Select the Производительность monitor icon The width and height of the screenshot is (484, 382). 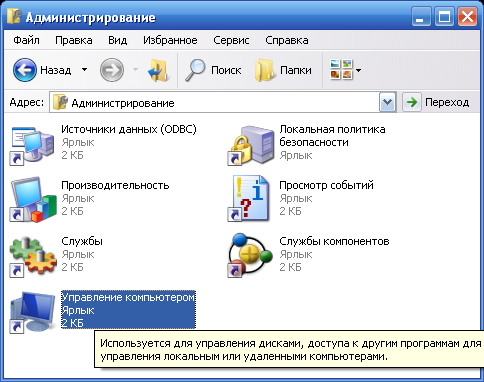[x=32, y=200]
